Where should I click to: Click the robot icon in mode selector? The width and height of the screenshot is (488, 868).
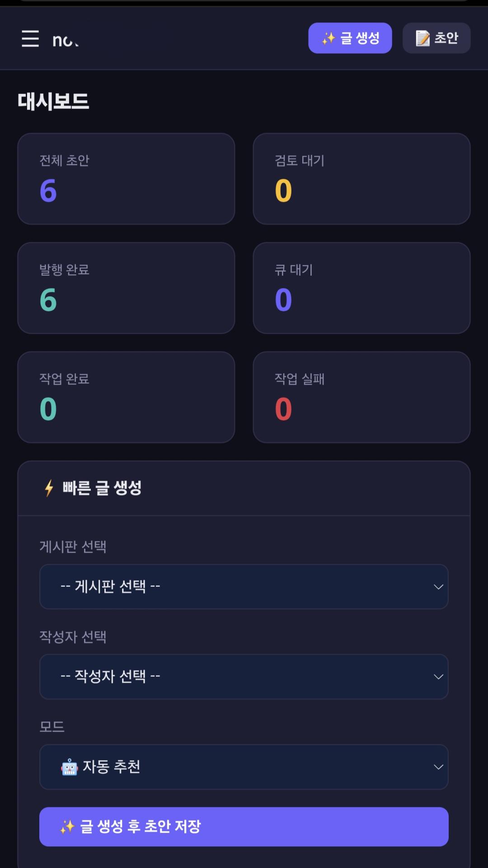69,767
